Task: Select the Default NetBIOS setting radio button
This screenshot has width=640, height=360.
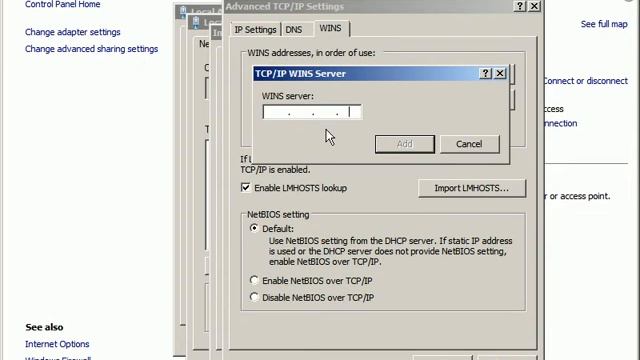Action: click(x=254, y=228)
